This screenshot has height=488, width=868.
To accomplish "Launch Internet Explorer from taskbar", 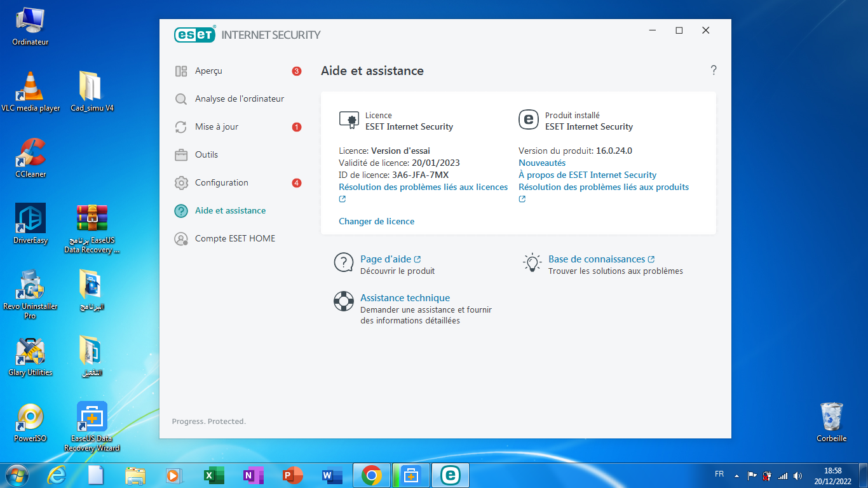I will point(57,475).
